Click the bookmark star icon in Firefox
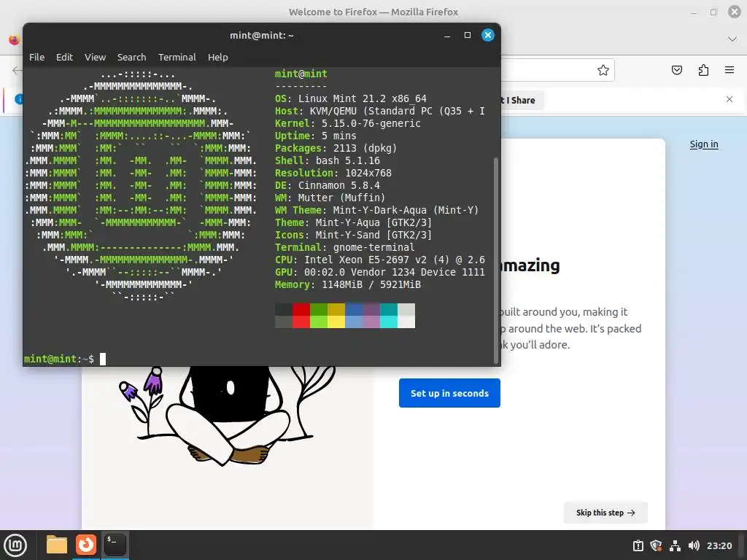This screenshot has width=747, height=560. tap(603, 70)
